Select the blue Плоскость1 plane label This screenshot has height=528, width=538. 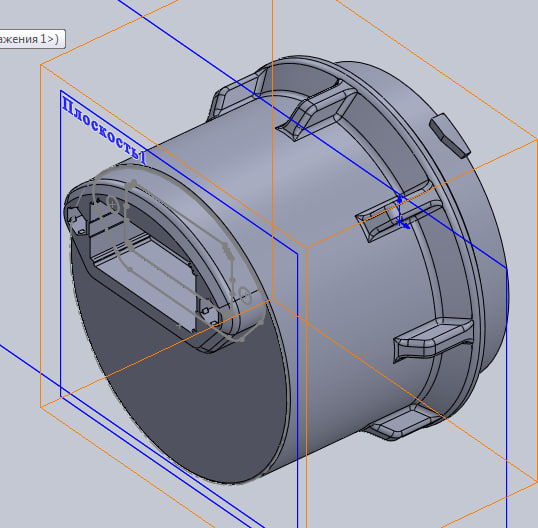[x=104, y=131]
